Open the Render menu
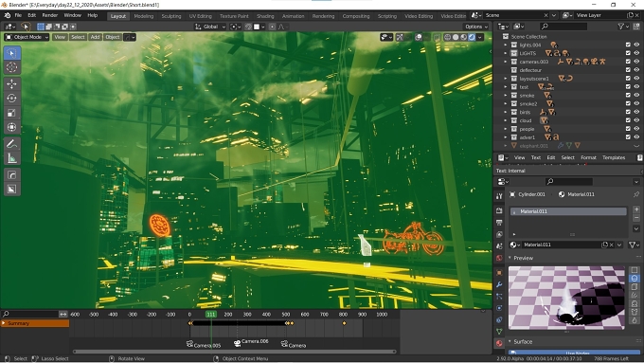Image resolution: width=644 pixels, height=363 pixels. coord(49,15)
